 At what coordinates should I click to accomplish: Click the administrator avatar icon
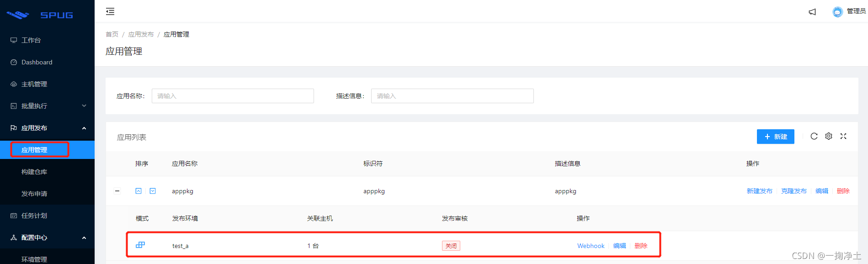[837, 12]
